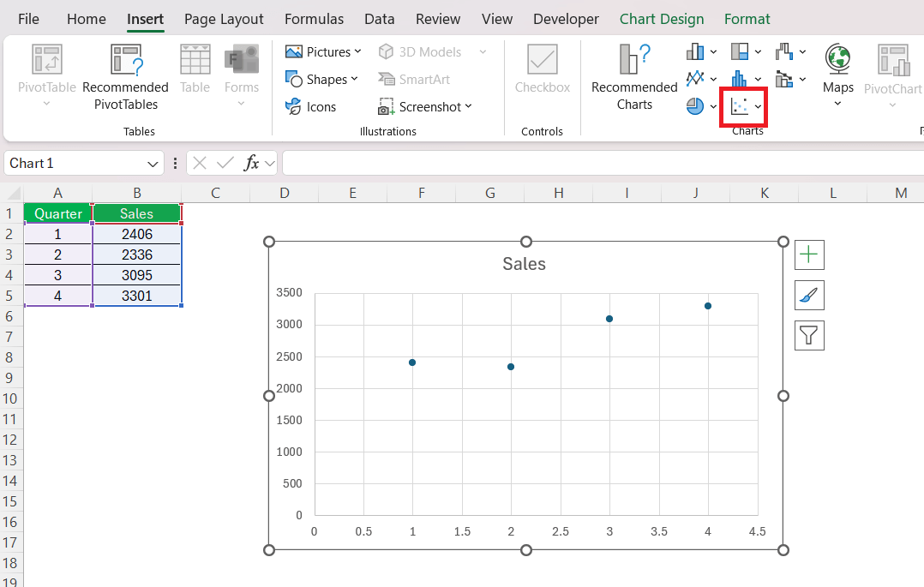
Task: Open the Developer tab
Action: 566,19
